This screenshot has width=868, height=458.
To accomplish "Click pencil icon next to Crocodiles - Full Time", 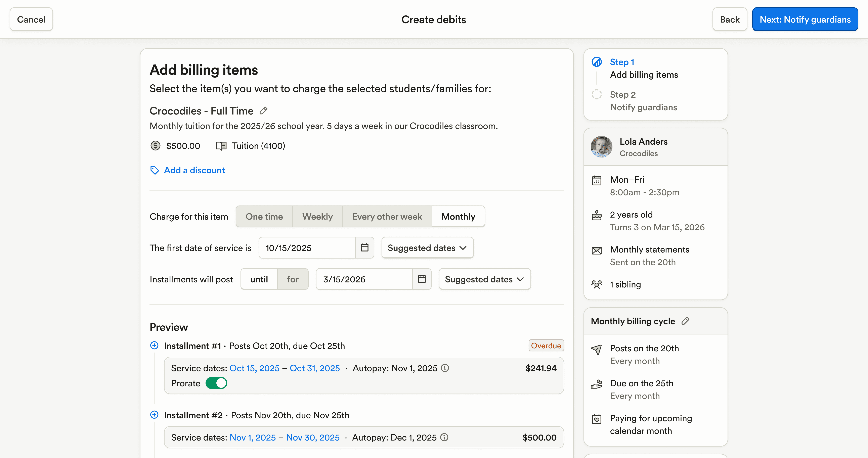I will [x=263, y=110].
